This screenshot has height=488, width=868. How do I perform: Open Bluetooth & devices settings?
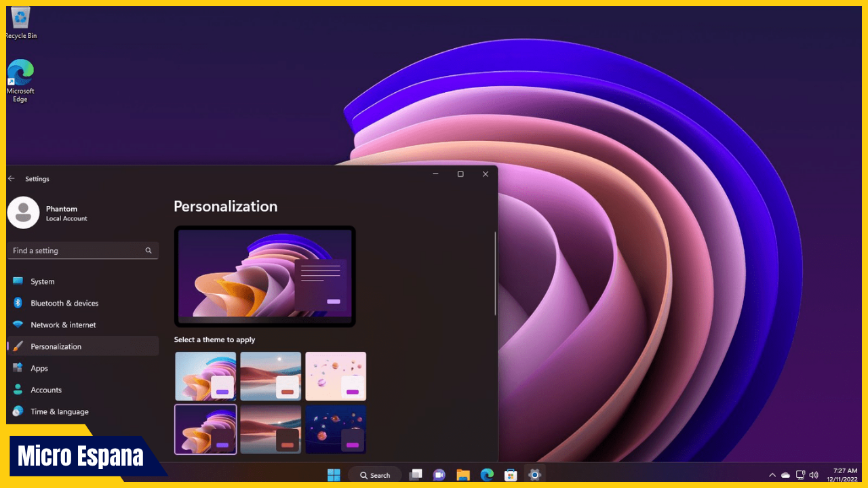[x=64, y=303]
